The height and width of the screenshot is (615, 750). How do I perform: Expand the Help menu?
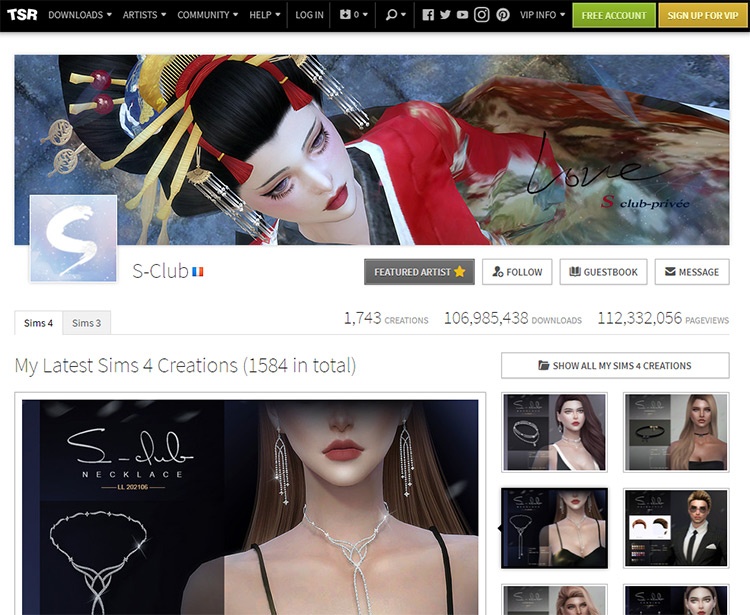coord(265,15)
